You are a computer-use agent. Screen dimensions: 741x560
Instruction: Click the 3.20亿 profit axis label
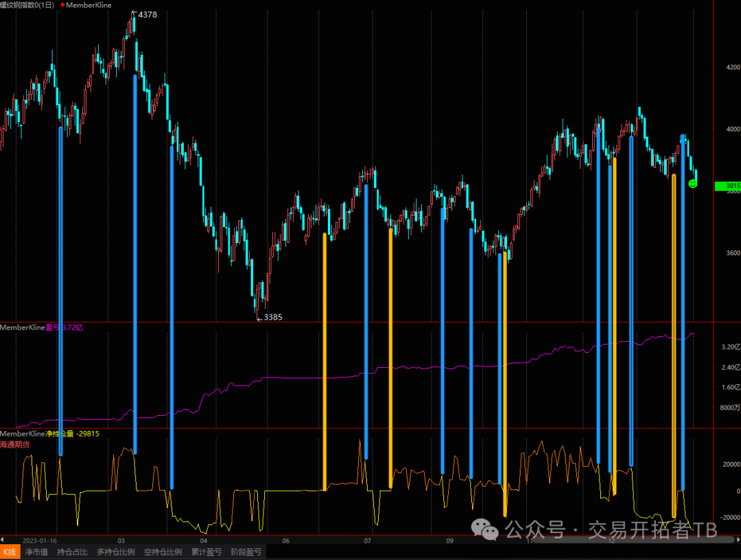click(x=731, y=347)
